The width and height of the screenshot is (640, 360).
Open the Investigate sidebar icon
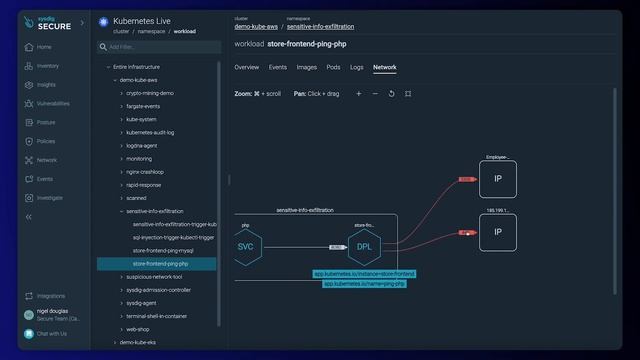point(29,198)
